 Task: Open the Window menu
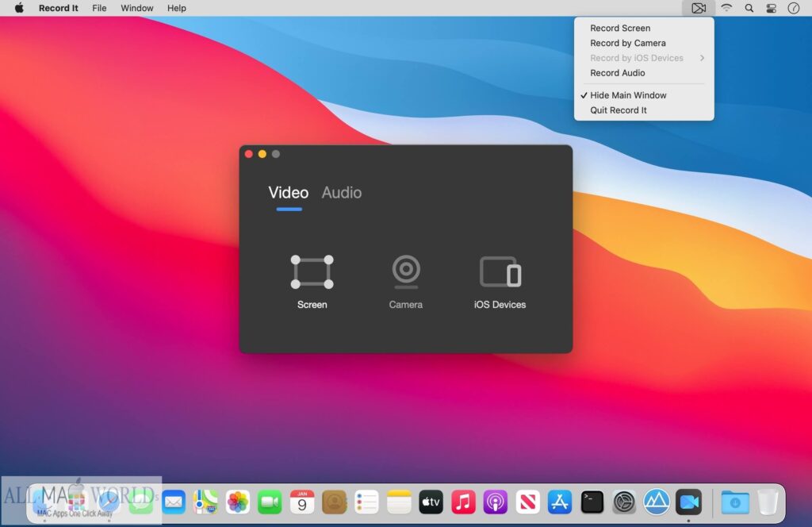tap(136, 8)
